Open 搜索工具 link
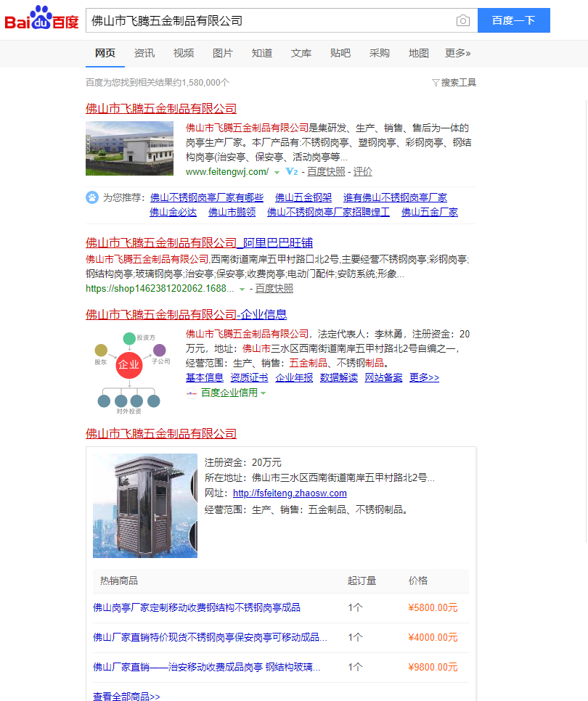This screenshot has height=701, width=588. pyautogui.click(x=458, y=83)
